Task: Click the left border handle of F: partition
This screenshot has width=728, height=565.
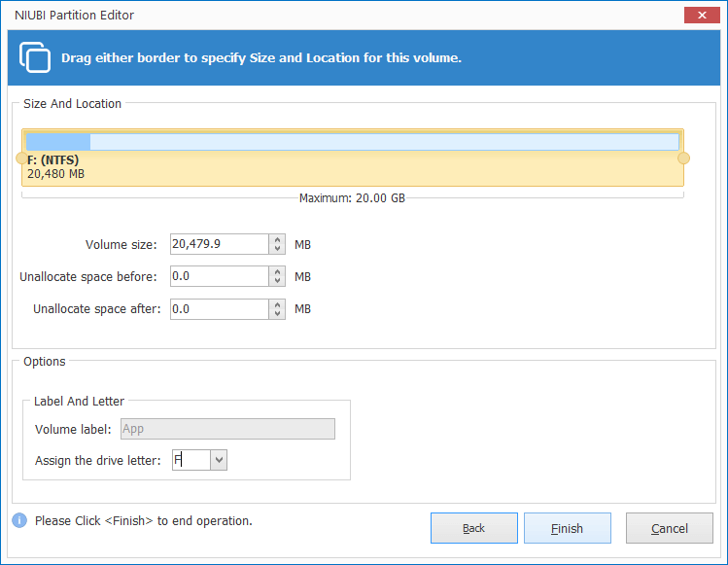Action: (x=21, y=159)
